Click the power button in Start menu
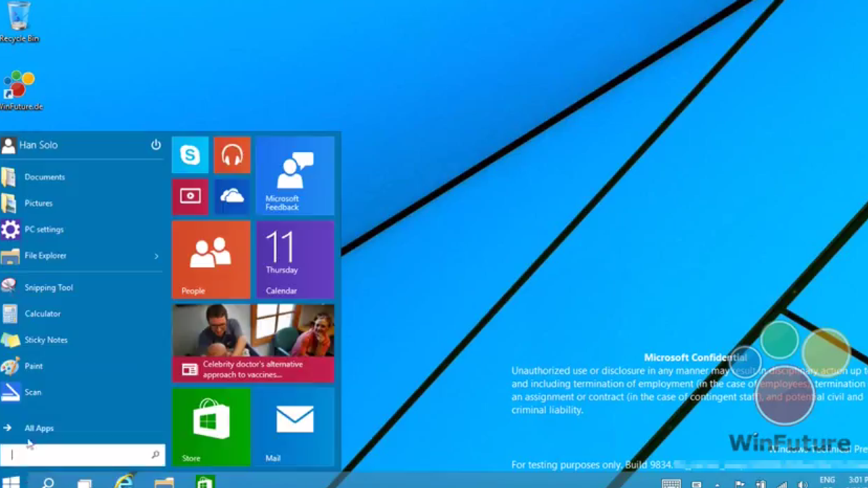The width and height of the screenshot is (868, 488). click(156, 145)
